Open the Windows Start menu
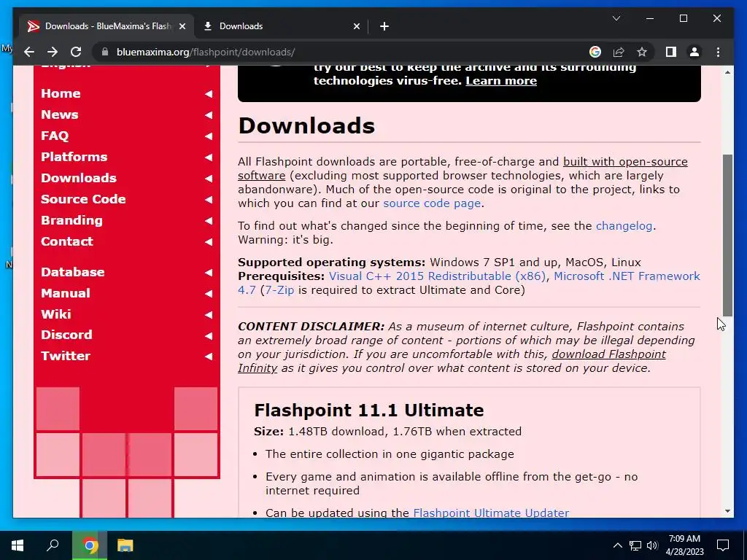Viewport: 747px width, 560px height. 18,545
